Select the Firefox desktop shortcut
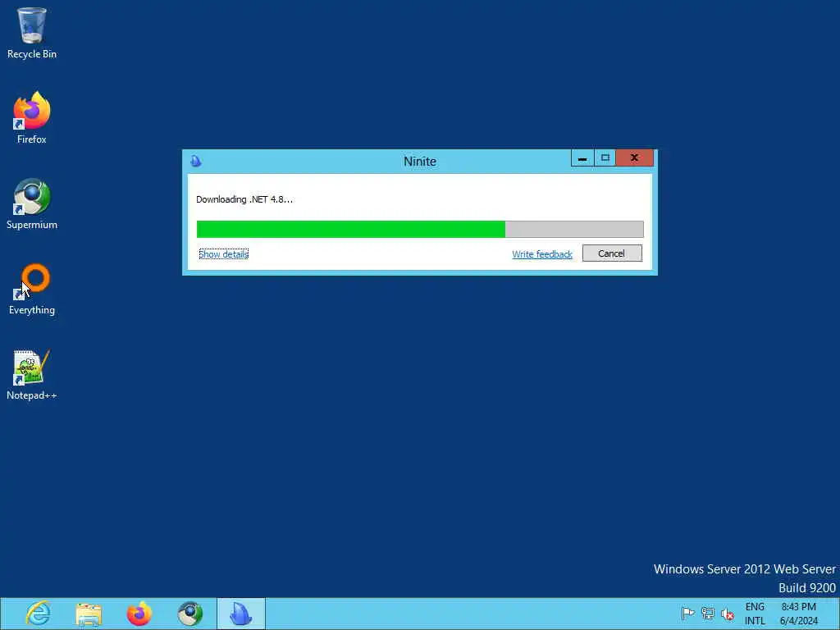Image resolution: width=840 pixels, height=630 pixels. point(32,117)
